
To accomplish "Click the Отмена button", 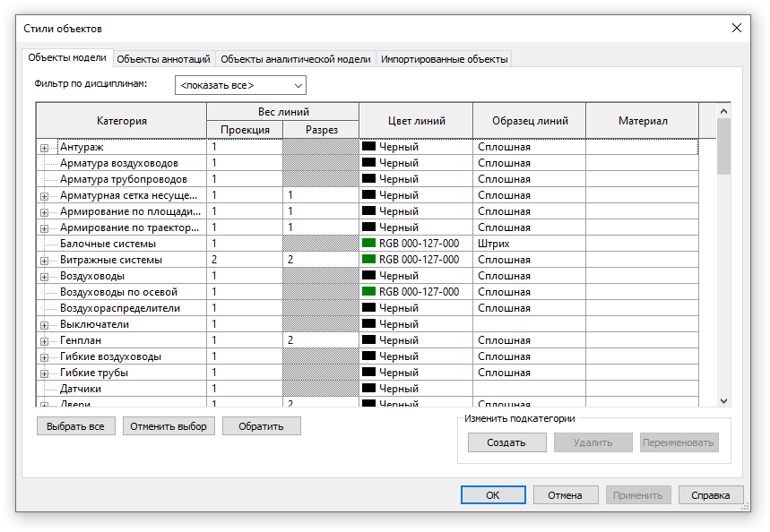I will pyautogui.click(x=566, y=495).
